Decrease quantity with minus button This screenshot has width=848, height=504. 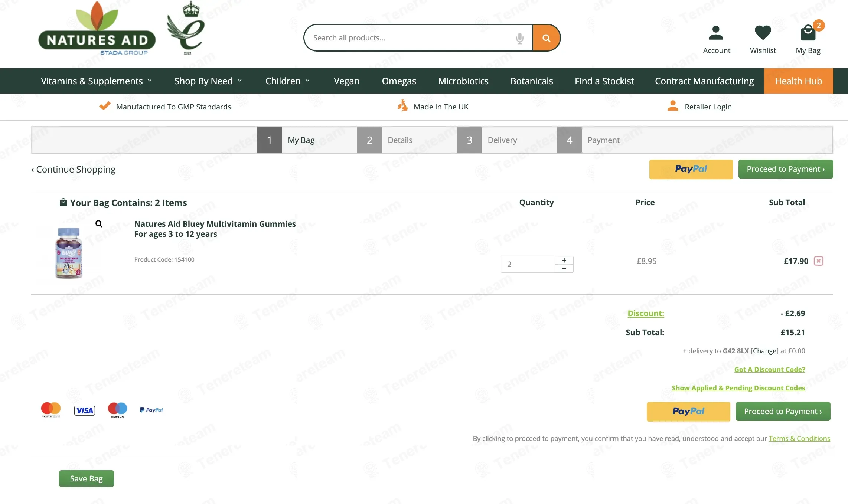(564, 268)
